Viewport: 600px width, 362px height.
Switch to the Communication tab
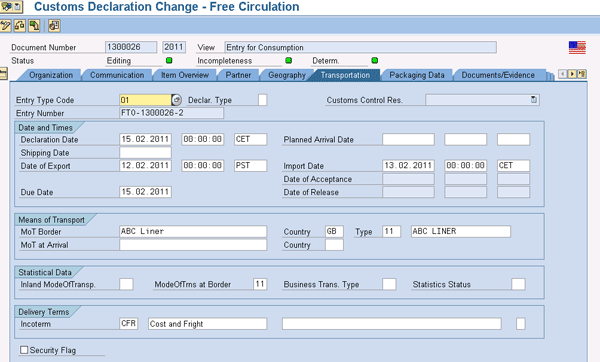[117, 75]
